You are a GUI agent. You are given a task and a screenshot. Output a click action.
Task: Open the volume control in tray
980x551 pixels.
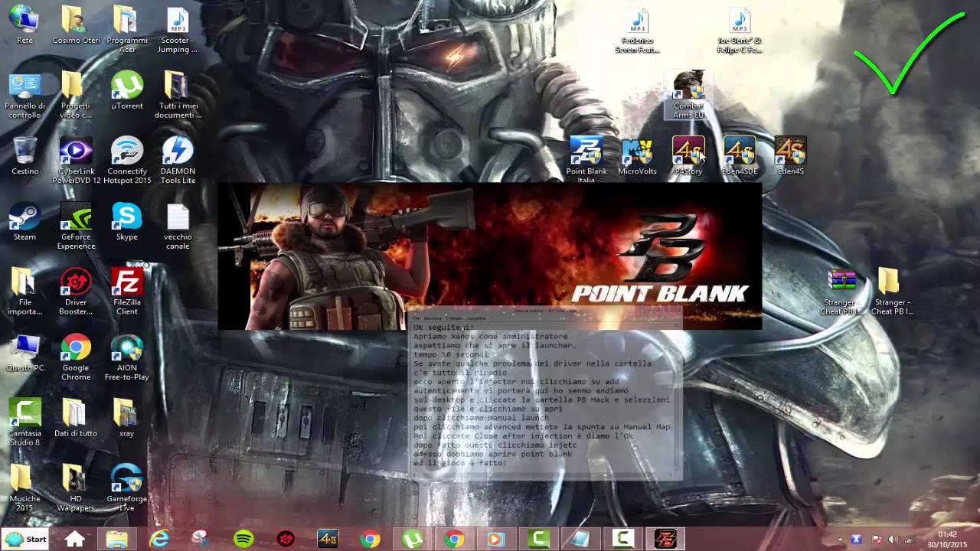point(893,540)
